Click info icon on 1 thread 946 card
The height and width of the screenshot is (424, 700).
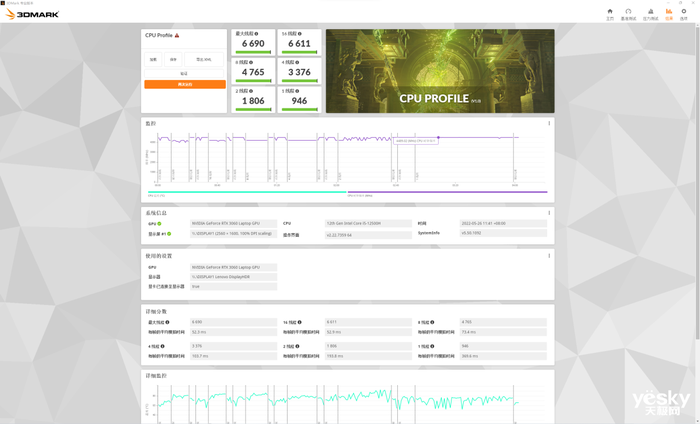(297, 91)
